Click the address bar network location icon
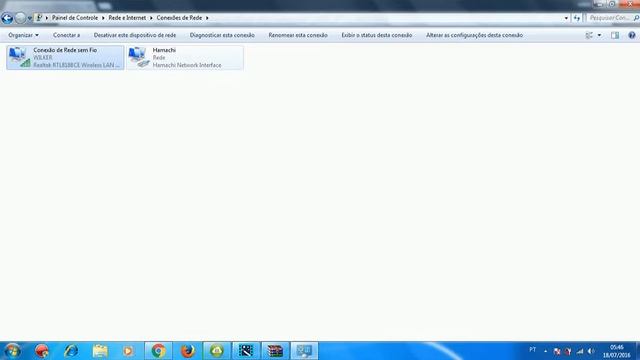The image size is (640, 360). click(39, 18)
